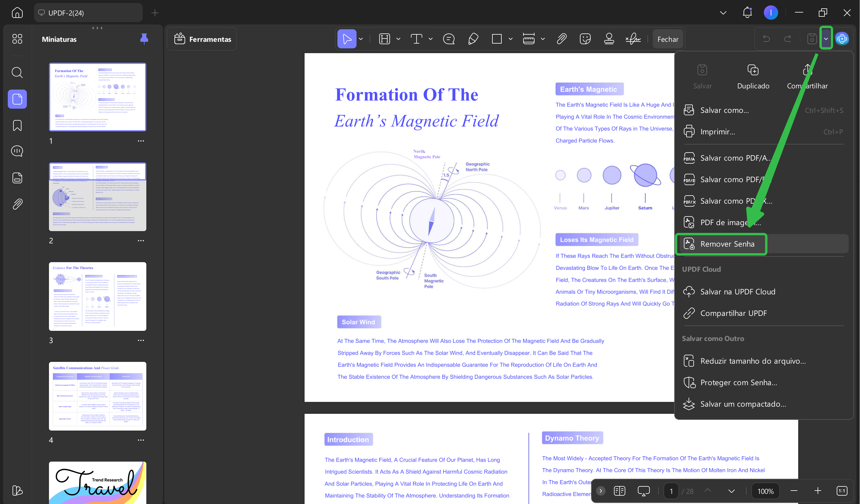Open the search panel in left sidebar
Screen dimensions: 860x504
click(17, 72)
